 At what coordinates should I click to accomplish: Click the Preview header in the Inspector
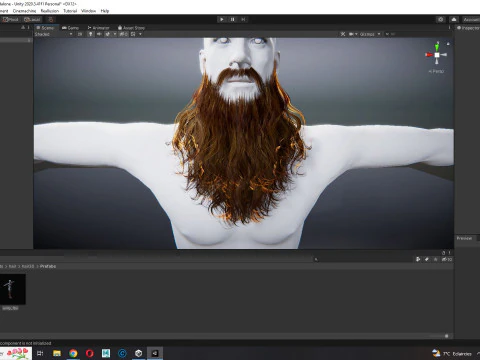464,238
